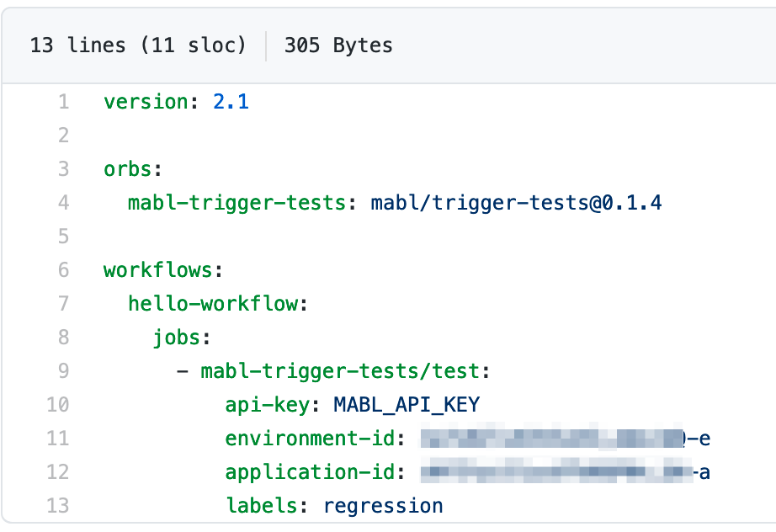Click the hello-workflow key
The height and width of the screenshot is (532, 776).
(213, 304)
